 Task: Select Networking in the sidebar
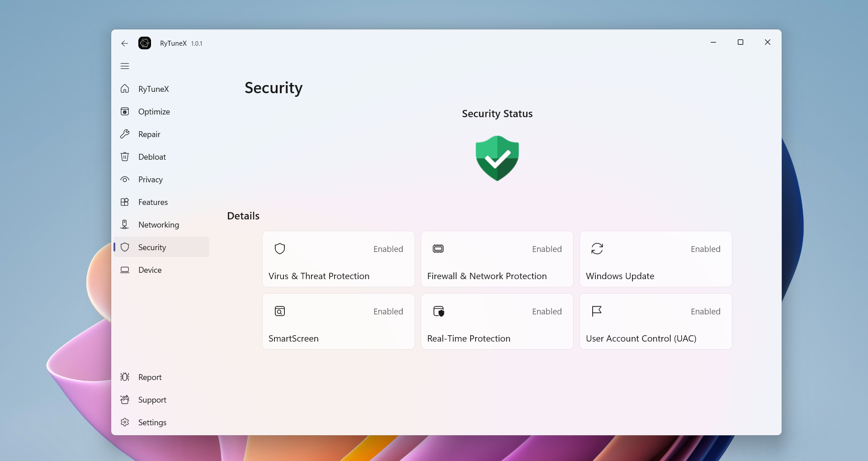point(162,224)
